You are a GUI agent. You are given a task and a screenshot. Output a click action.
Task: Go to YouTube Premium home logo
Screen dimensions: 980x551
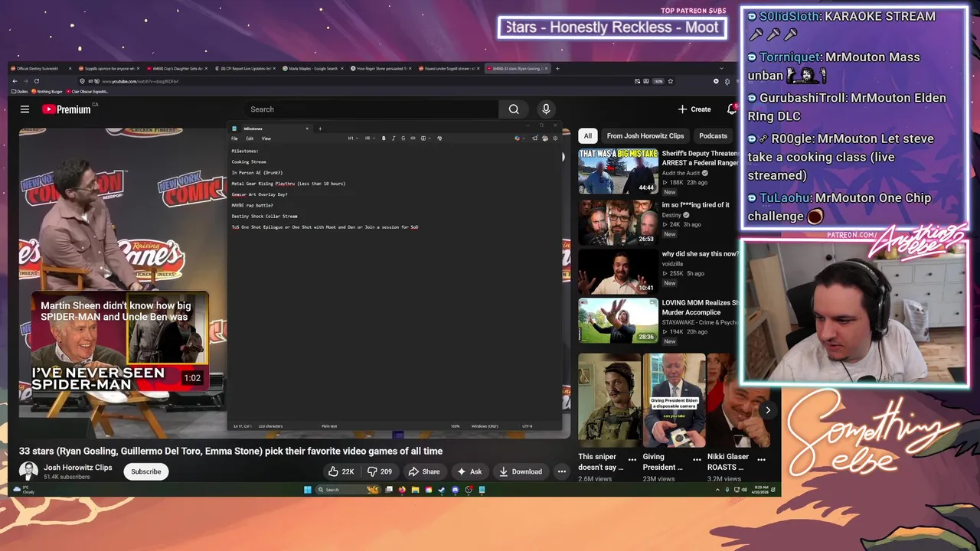(x=67, y=109)
